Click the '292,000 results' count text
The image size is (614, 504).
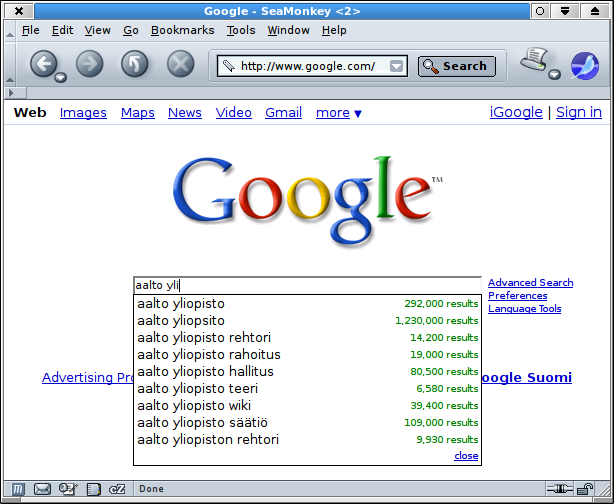(x=441, y=303)
